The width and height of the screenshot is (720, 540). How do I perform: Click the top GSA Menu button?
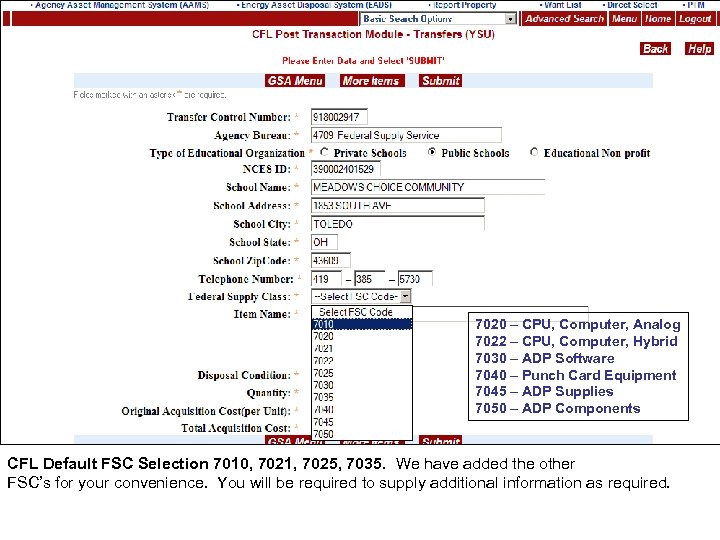pos(295,81)
